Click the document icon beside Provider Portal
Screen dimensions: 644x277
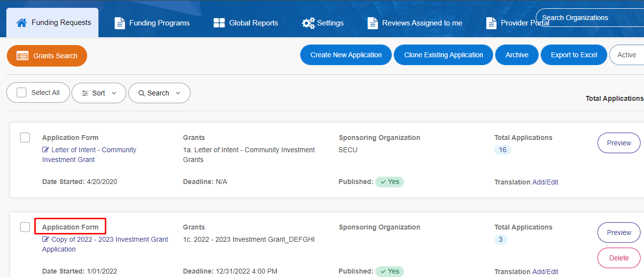(491, 23)
